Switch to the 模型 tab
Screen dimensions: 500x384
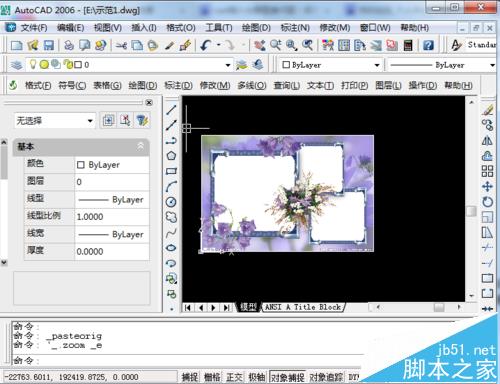[x=249, y=307]
